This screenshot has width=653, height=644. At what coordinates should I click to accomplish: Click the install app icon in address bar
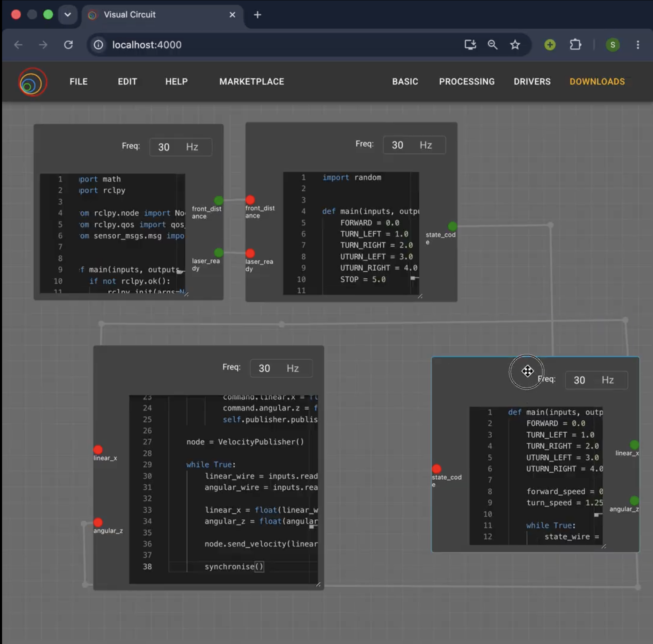(x=470, y=45)
